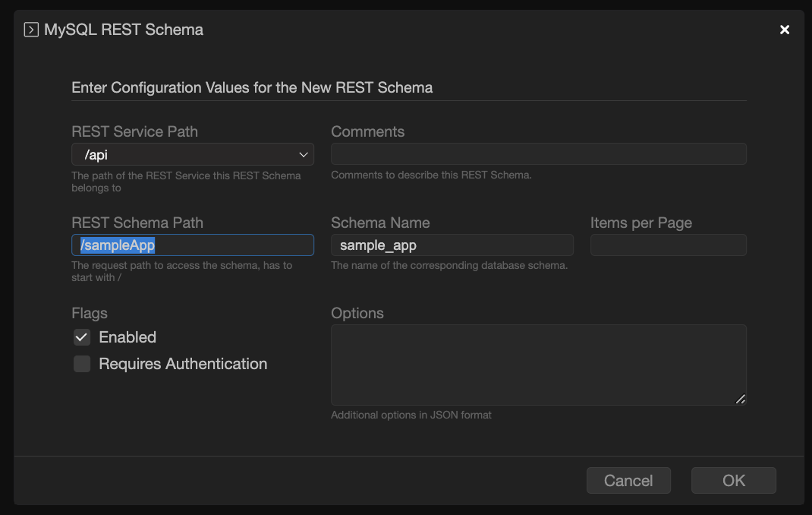Click the "MySQL REST Schema" title text

coord(124,30)
